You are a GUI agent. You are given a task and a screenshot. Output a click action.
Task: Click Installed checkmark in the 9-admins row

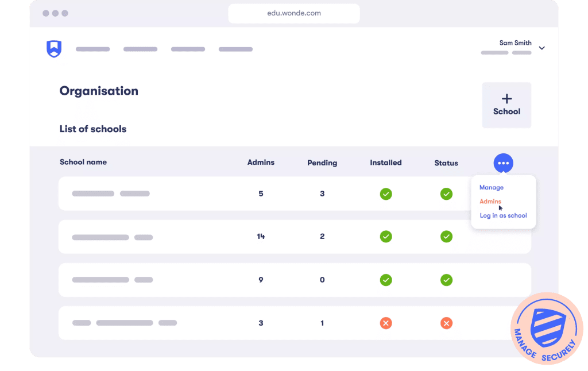coord(386,280)
